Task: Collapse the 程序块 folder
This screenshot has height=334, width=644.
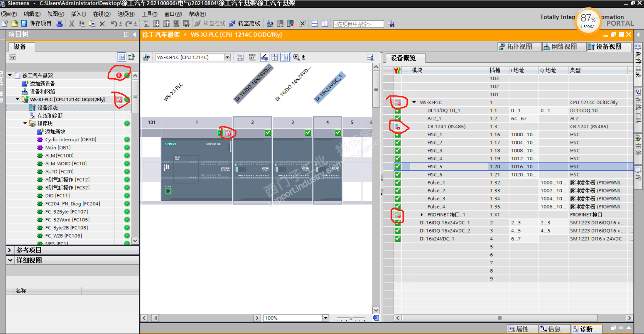Action: point(25,123)
